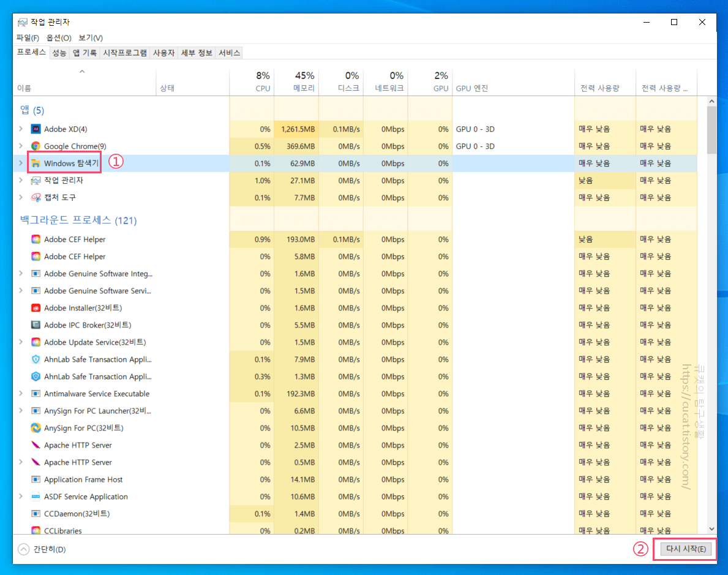
Task: Switch to the 사용자 tab
Action: [164, 53]
